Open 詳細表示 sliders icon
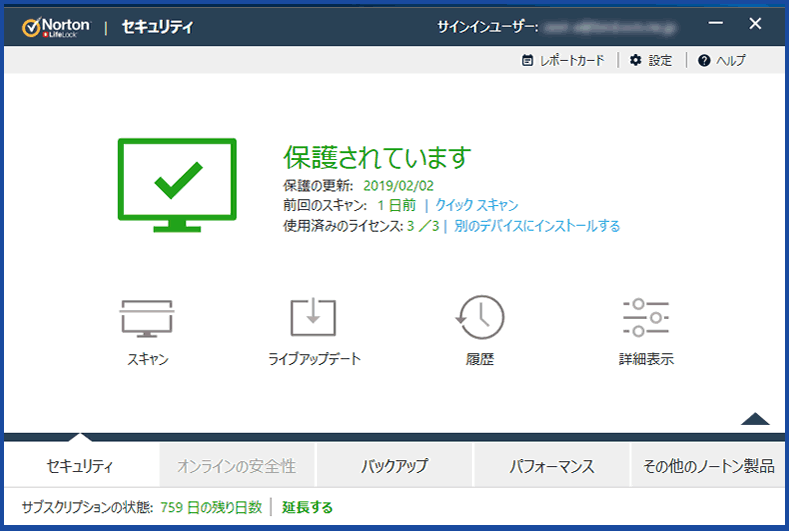 (646, 318)
